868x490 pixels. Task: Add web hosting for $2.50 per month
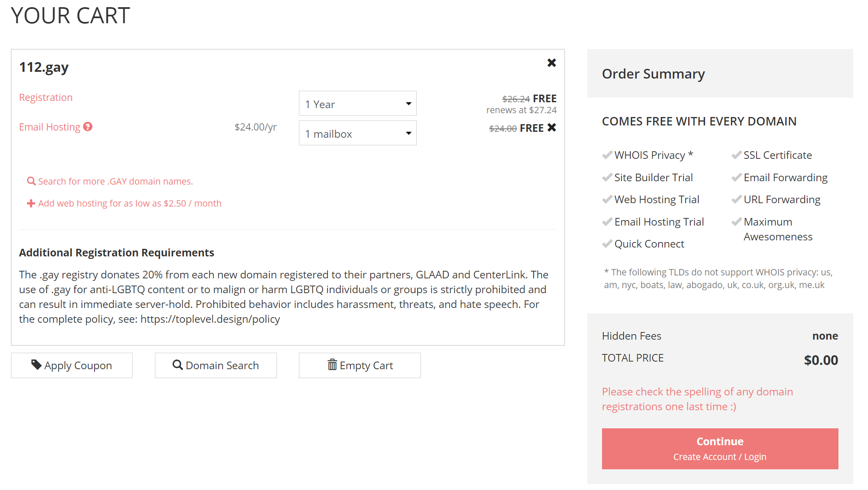[130, 204]
